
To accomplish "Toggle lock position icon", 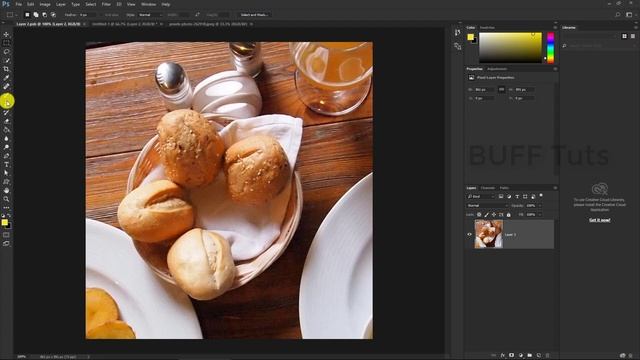I will (x=494, y=214).
